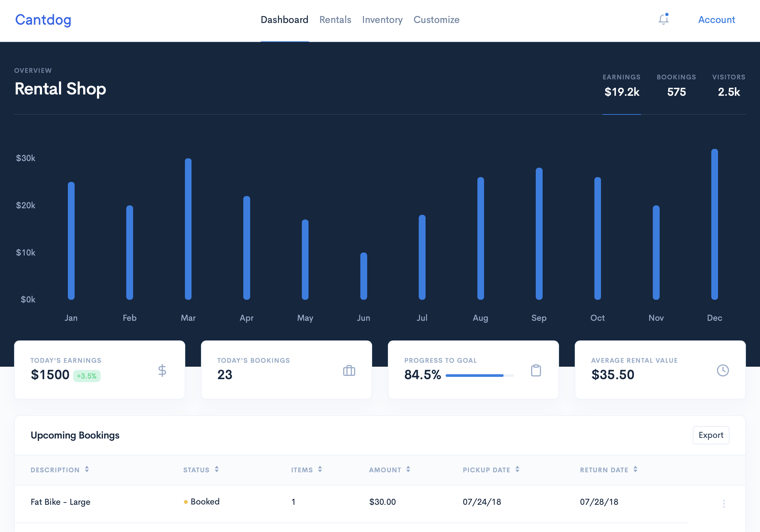Sort bookings by Description column arrows

point(87,469)
